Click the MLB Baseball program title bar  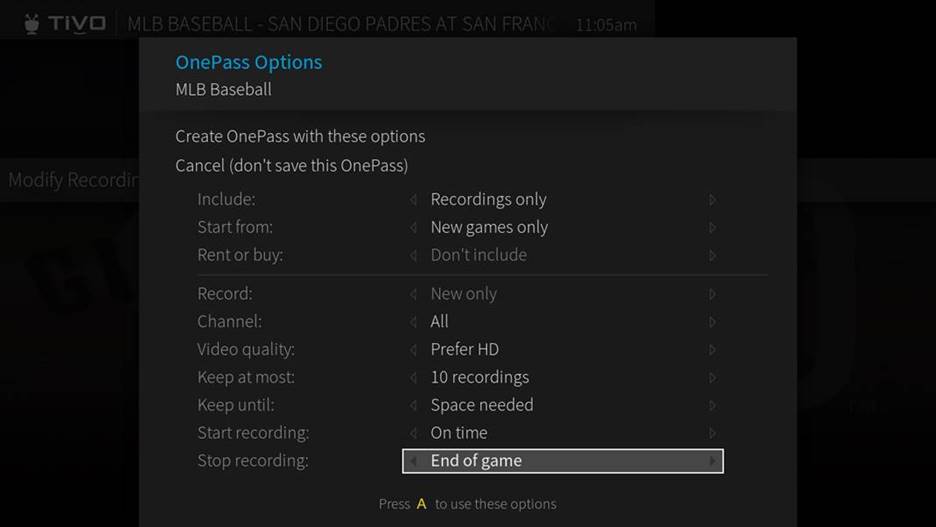(x=340, y=23)
